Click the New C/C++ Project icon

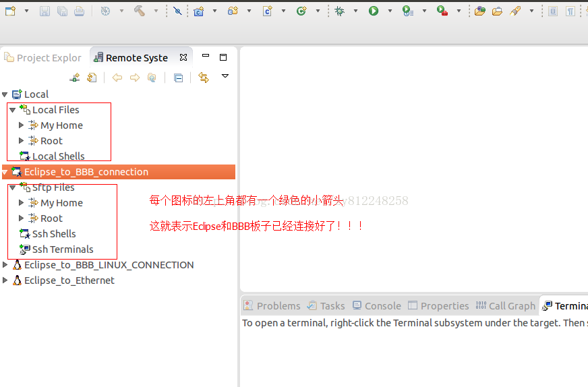tap(198, 11)
